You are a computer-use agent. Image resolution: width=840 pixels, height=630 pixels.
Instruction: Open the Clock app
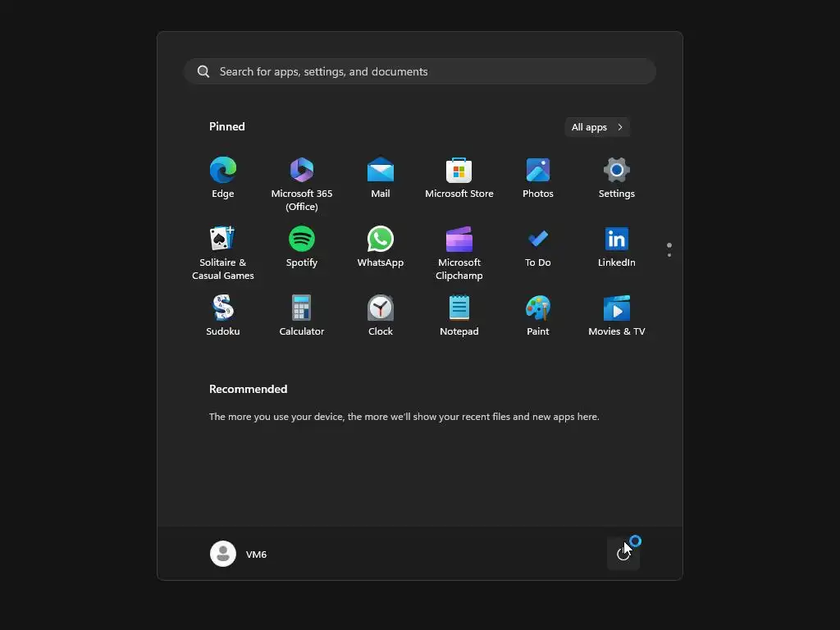point(381,316)
